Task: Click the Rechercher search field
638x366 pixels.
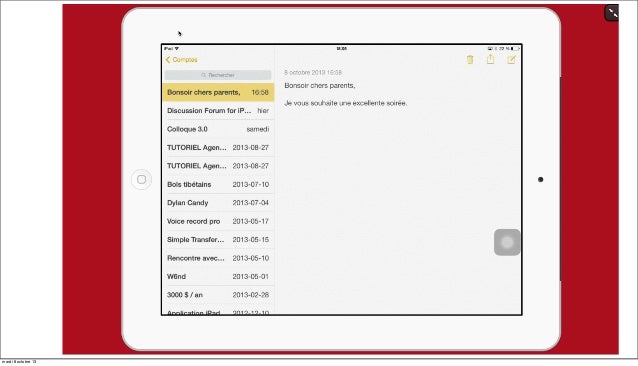Action: (218, 75)
